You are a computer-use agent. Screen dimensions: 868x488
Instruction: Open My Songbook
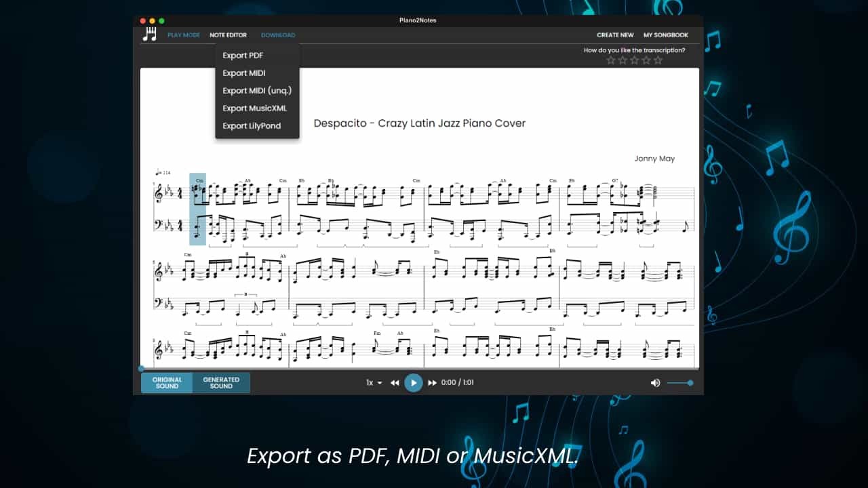[x=666, y=35]
